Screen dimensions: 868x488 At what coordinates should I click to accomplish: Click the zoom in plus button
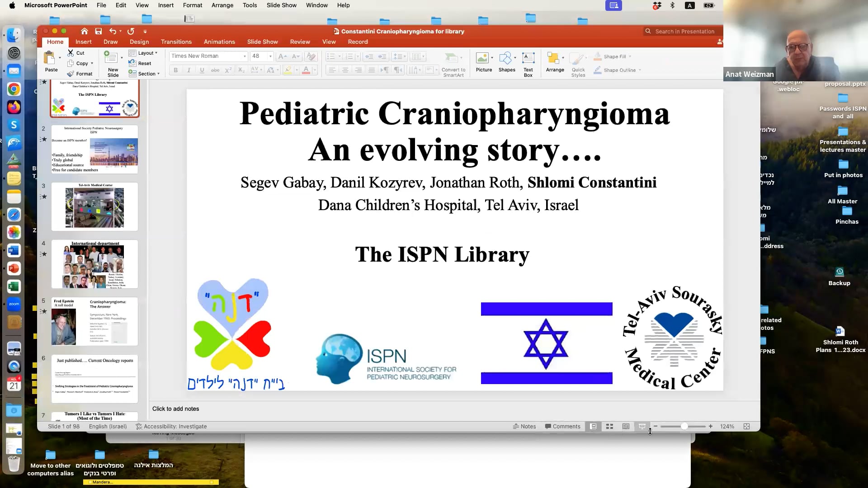coord(711,427)
